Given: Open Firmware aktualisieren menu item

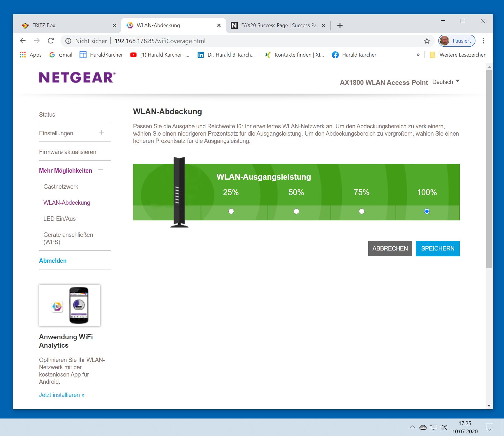Looking at the screenshot, I should point(68,152).
